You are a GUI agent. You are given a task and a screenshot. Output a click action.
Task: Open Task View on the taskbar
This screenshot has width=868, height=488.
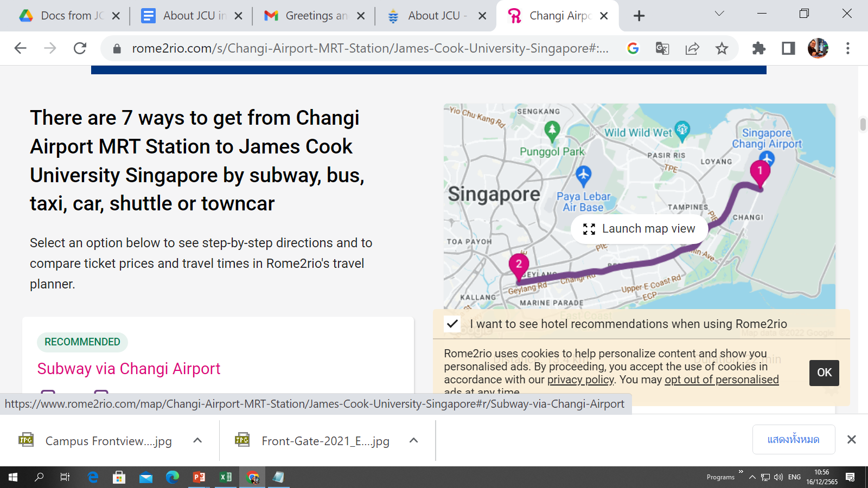65,477
